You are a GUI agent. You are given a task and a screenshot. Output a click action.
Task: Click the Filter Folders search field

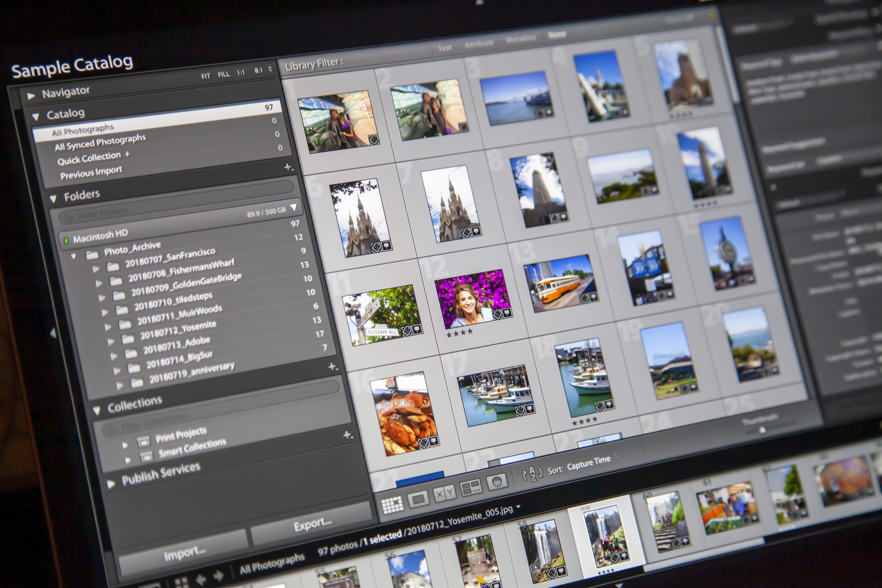tap(176, 202)
